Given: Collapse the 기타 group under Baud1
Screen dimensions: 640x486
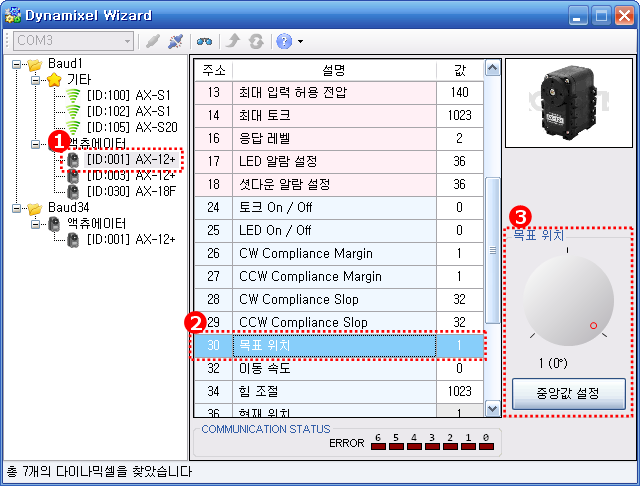Looking at the screenshot, I should click(35, 80).
